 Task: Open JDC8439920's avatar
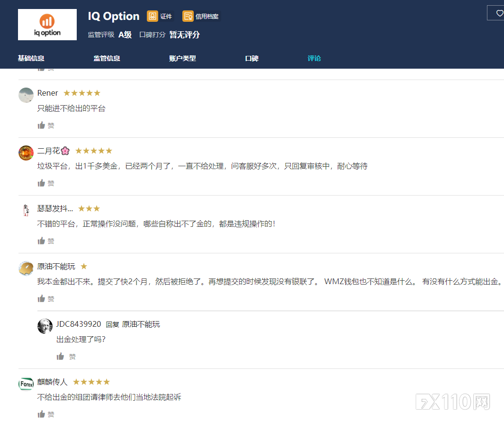pos(45,326)
